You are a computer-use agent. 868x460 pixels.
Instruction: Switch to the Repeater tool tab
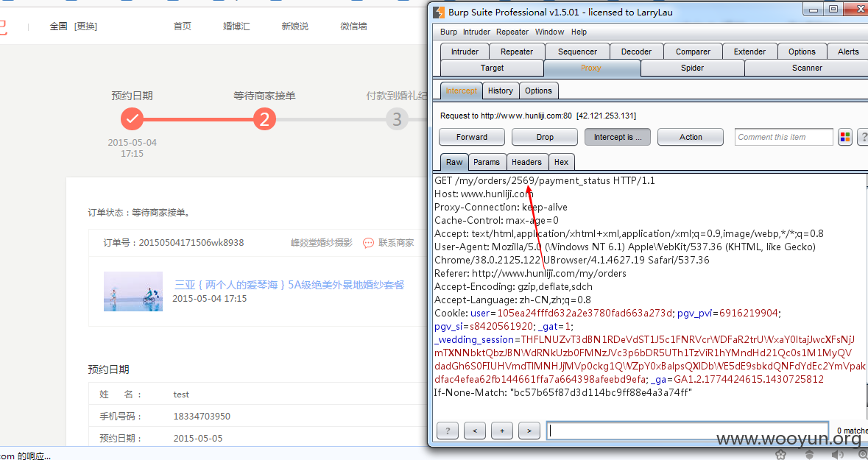(x=517, y=52)
